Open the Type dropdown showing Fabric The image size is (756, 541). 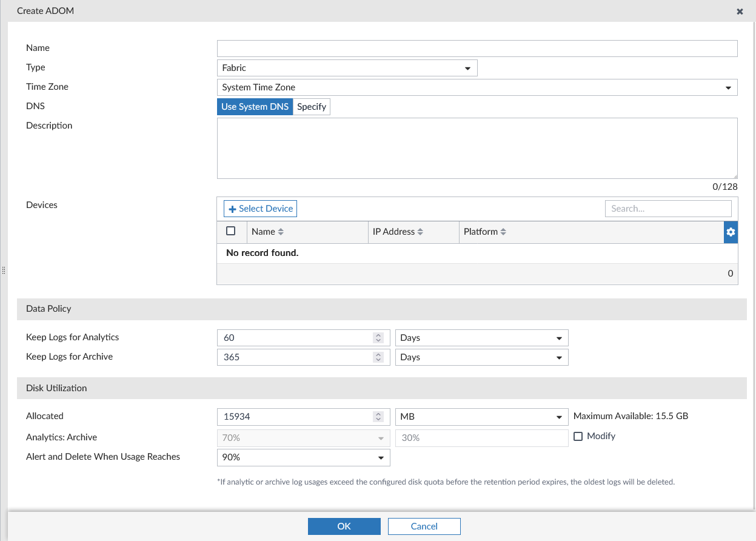(x=467, y=68)
